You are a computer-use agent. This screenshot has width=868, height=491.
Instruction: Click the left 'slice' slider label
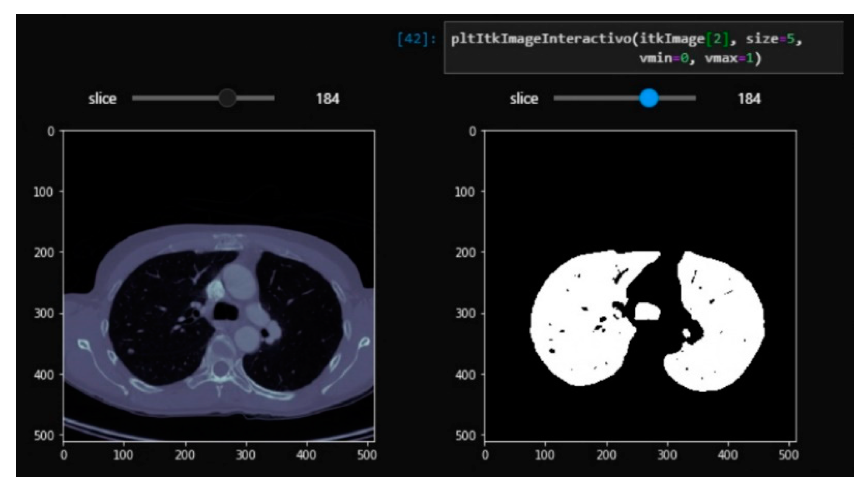[x=102, y=99]
